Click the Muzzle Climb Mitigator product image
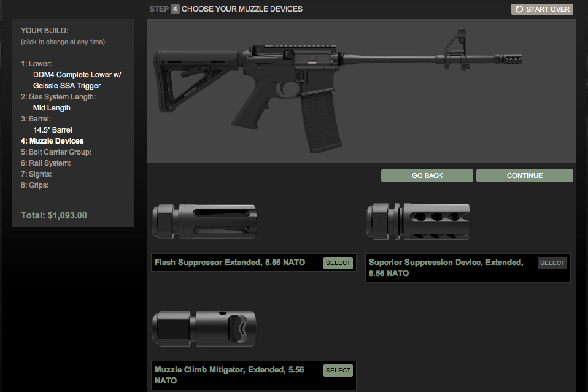Image resolution: width=588 pixels, height=392 pixels. pos(204,328)
